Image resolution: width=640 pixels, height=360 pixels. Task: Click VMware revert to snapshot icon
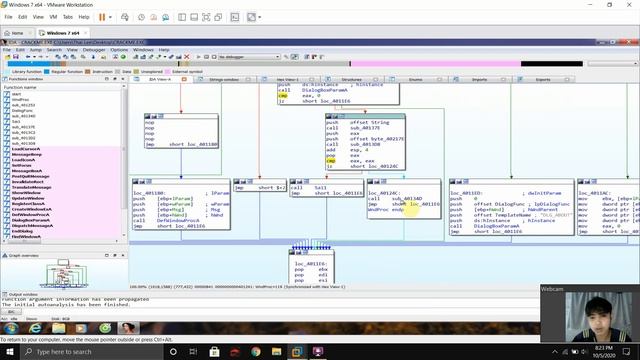point(153,17)
